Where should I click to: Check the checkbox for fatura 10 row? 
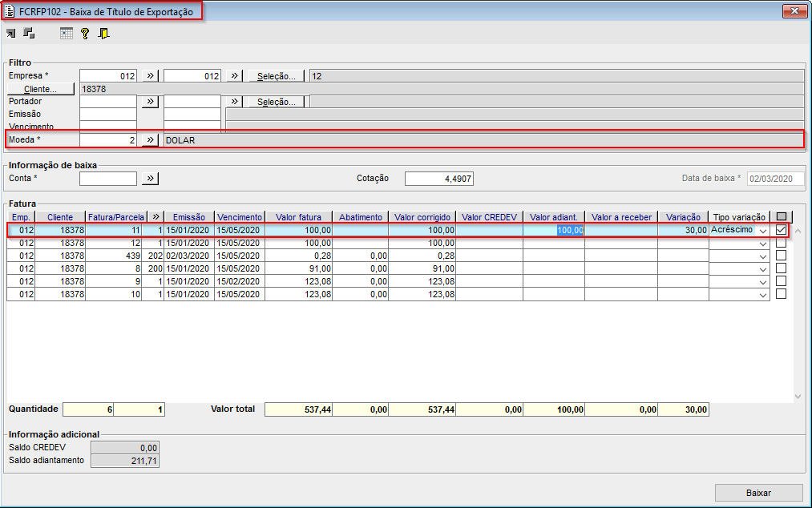pyautogui.click(x=782, y=293)
